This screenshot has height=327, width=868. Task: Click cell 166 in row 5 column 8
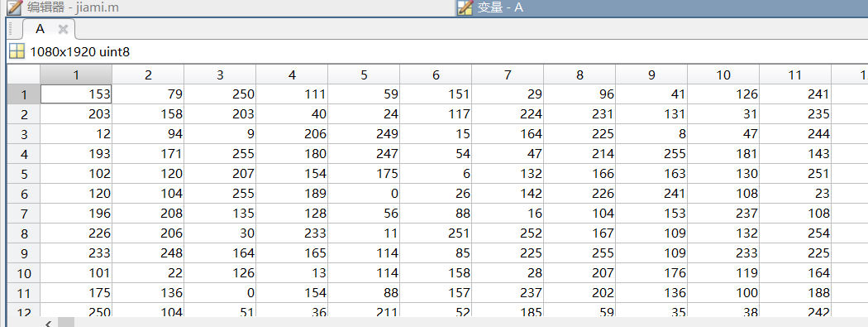(580, 174)
